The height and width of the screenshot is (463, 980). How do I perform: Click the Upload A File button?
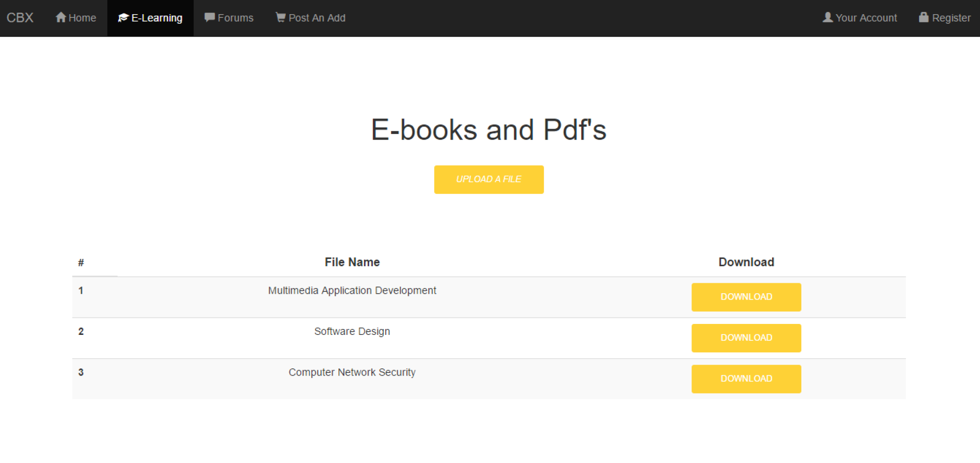(x=488, y=179)
